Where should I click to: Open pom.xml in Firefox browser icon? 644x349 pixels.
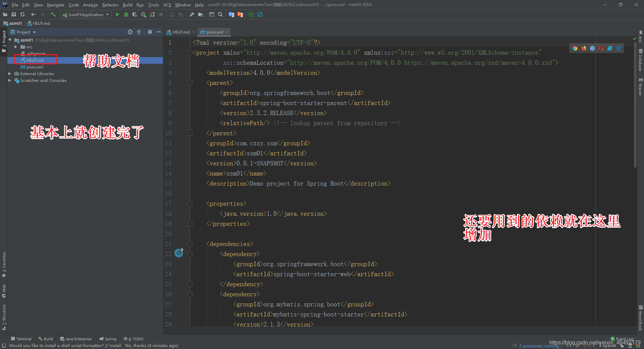(584, 48)
